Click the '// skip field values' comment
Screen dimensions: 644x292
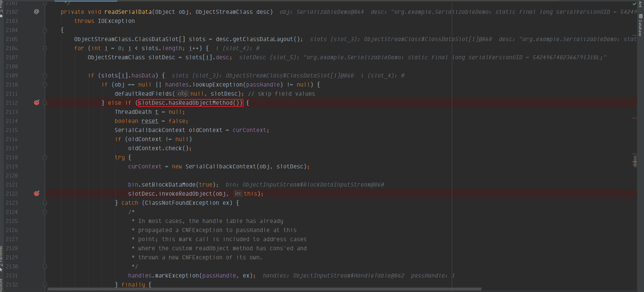(282, 94)
